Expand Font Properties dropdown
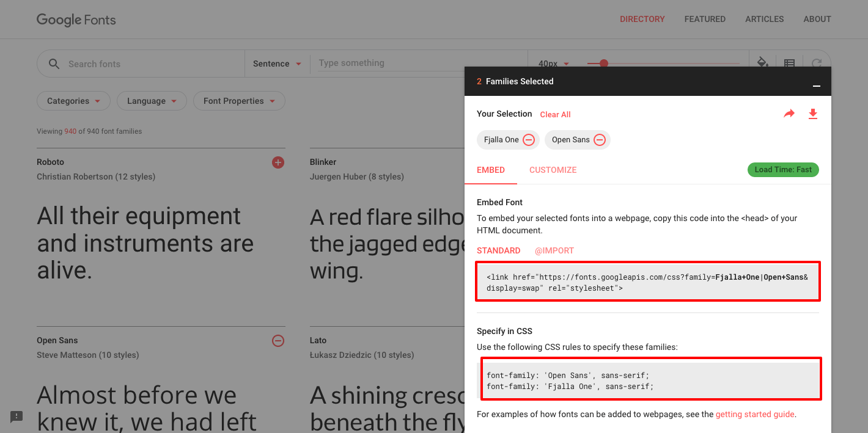 [239, 101]
